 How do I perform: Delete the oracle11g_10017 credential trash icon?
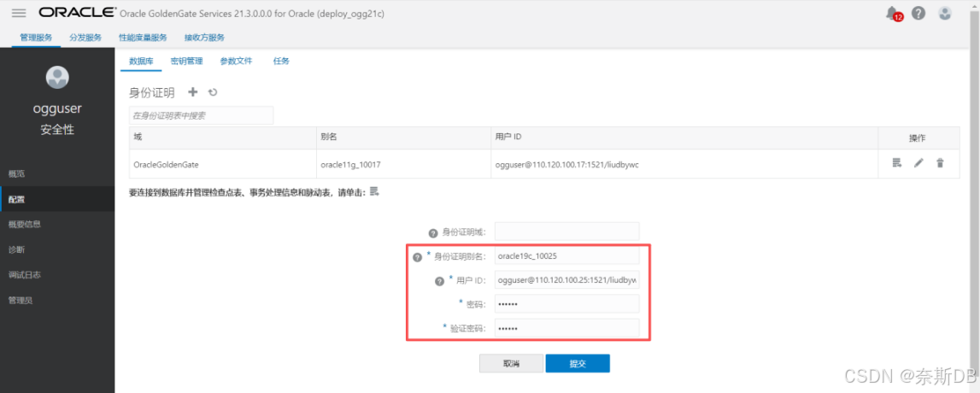939,163
